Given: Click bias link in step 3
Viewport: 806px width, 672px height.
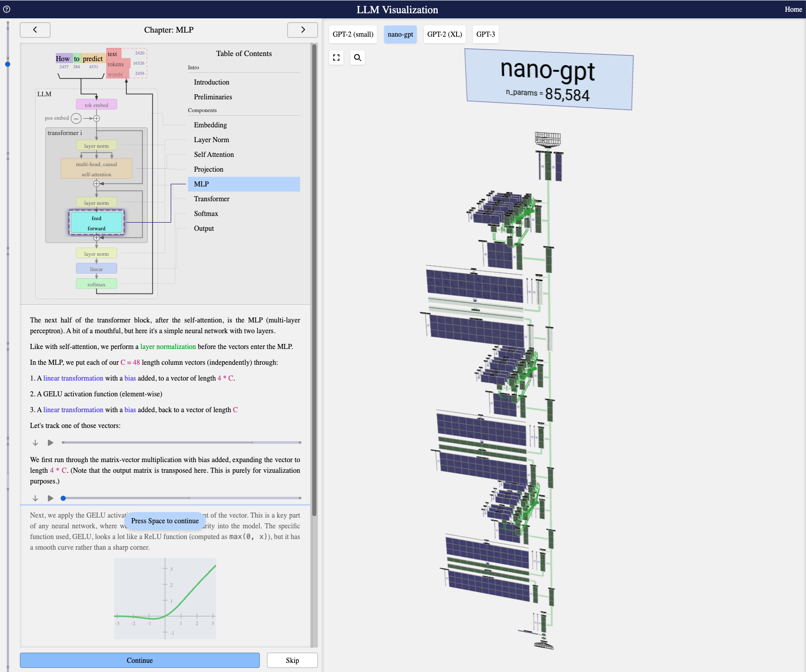Looking at the screenshot, I should click(x=130, y=410).
